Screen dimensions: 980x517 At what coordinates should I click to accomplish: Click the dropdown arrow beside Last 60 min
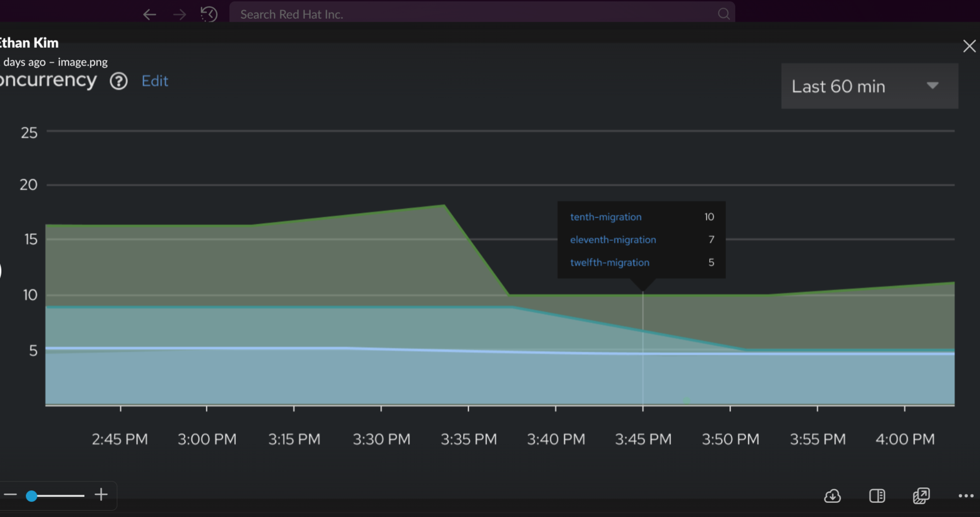(932, 86)
